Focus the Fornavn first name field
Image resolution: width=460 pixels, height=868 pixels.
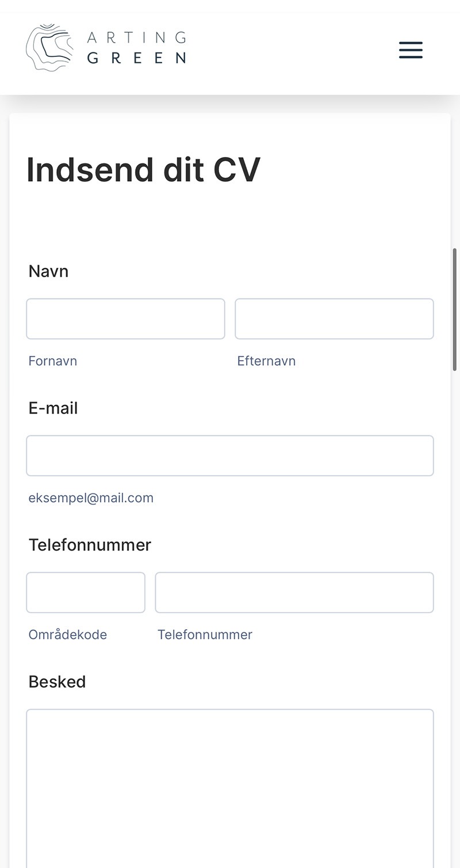125,319
